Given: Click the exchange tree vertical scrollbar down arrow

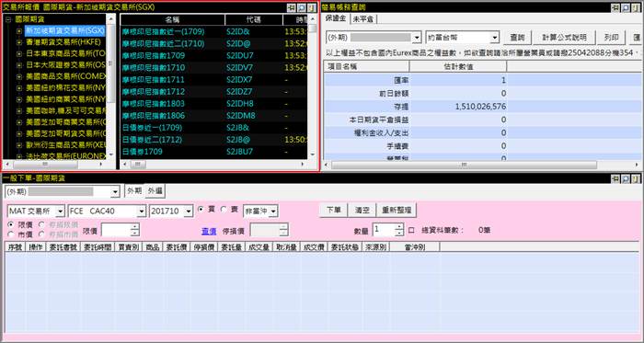Looking at the screenshot, I should tap(110, 154).
